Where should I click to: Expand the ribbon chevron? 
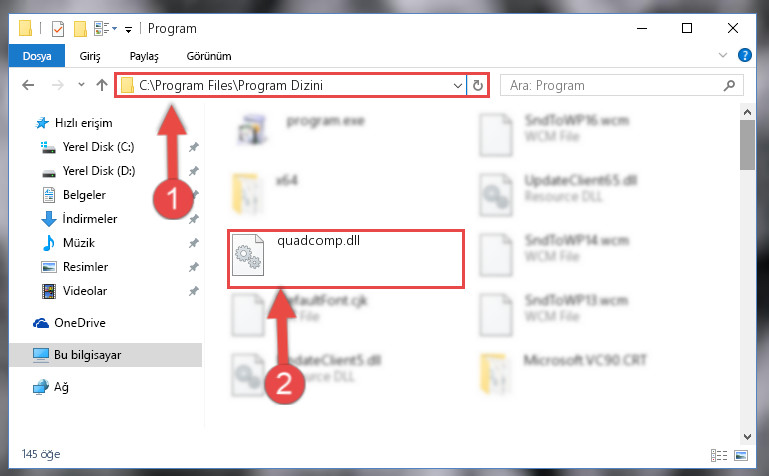(722, 55)
